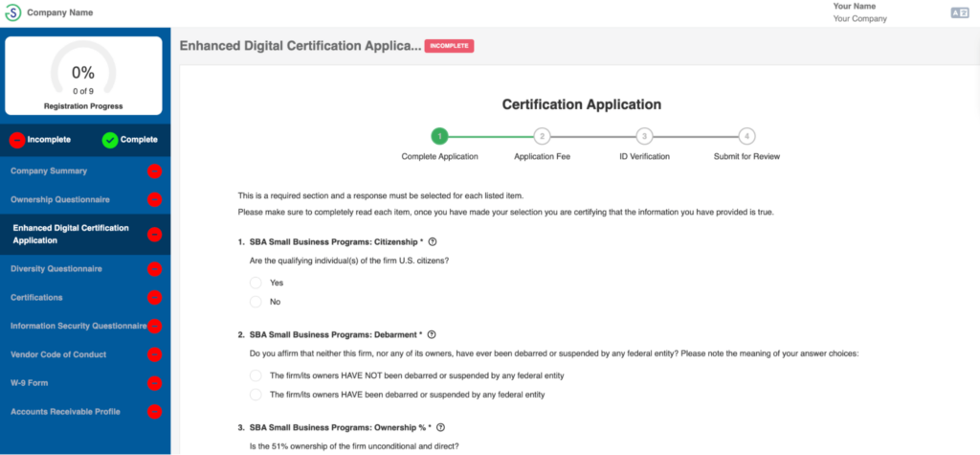Select HAVE NOT been debarred option
This screenshot has width=980, height=455.
(x=256, y=375)
